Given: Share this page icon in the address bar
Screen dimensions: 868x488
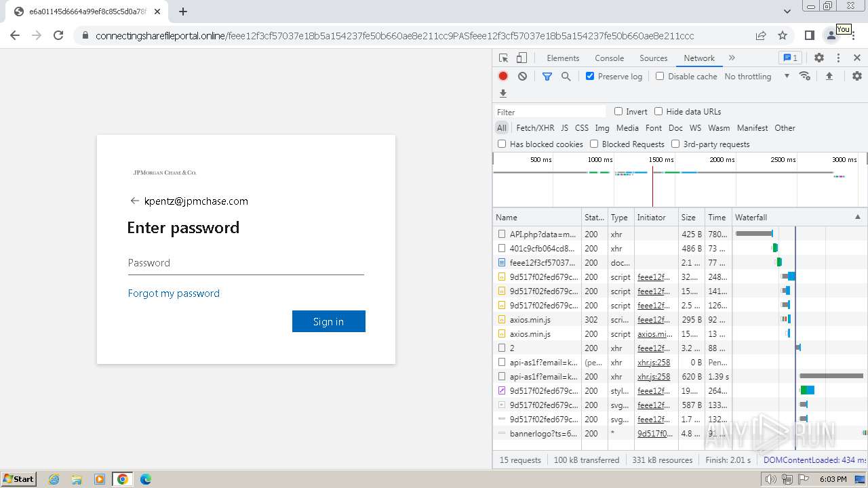Looking at the screenshot, I should 761,35.
